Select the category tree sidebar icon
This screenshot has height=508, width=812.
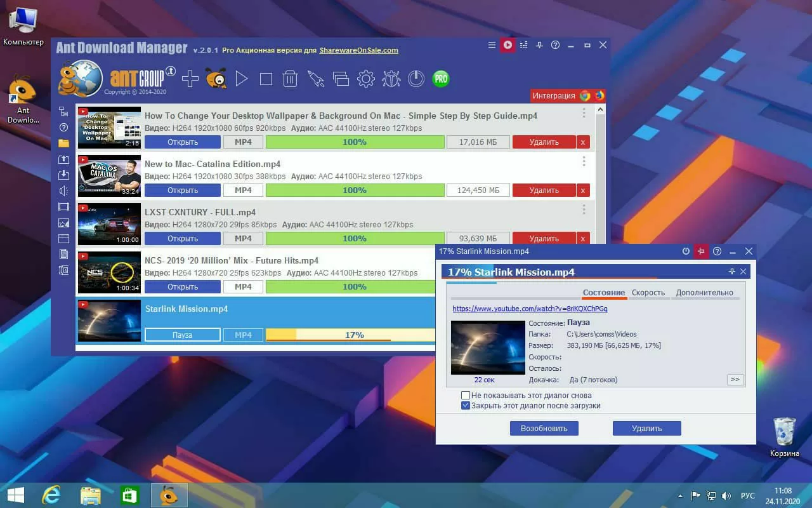63,111
